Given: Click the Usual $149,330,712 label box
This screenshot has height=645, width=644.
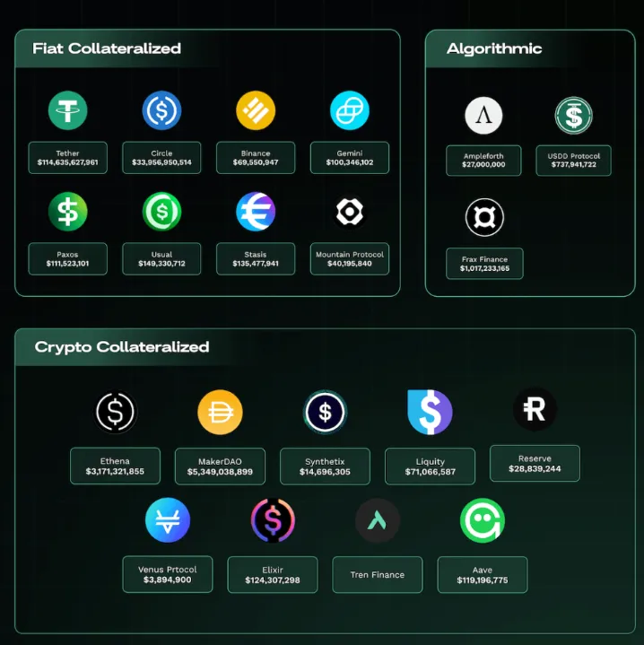Looking at the screenshot, I should 161,258.
